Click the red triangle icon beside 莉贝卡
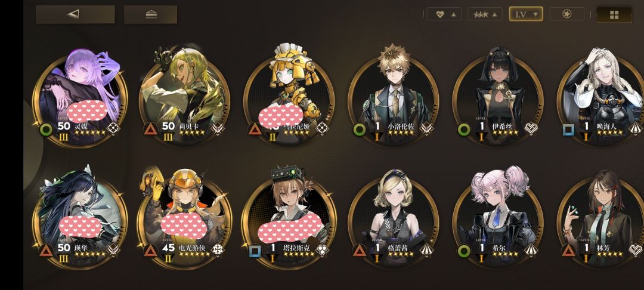644x290 pixels. click(x=150, y=129)
